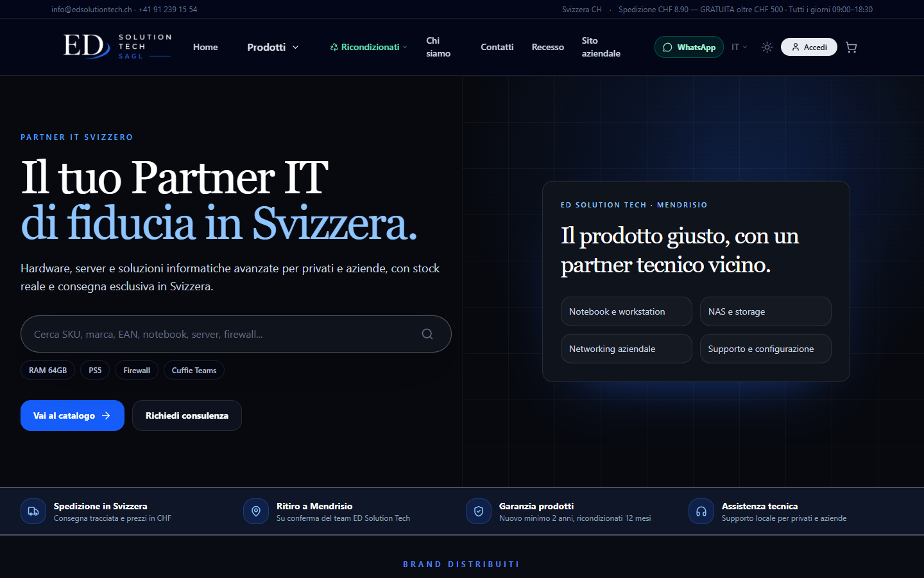Screen dimensions: 924x578
Task: Click the BRAND DISTRIBUITI heading
Action: click(x=461, y=565)
